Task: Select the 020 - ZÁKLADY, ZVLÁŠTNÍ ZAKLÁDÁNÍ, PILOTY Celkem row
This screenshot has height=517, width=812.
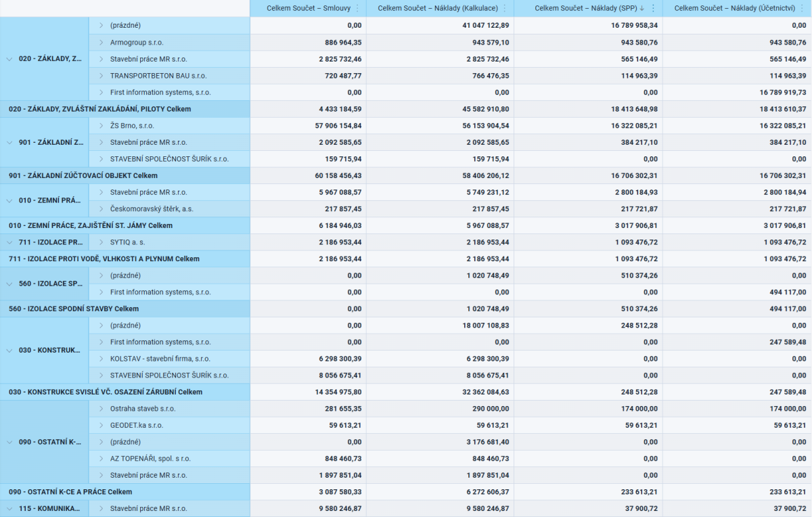Action: (x=406, y=109)
